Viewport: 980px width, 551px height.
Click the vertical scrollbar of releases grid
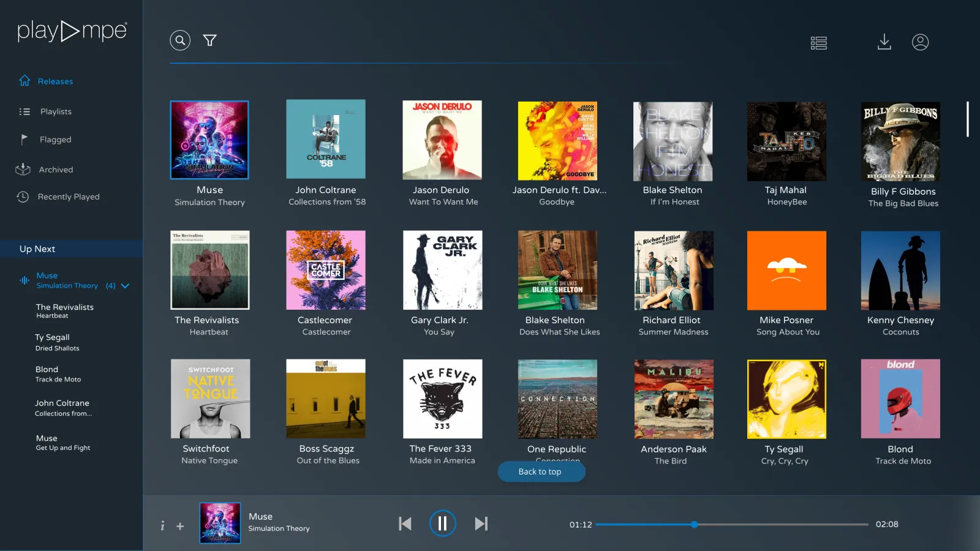tap(968, 119)
